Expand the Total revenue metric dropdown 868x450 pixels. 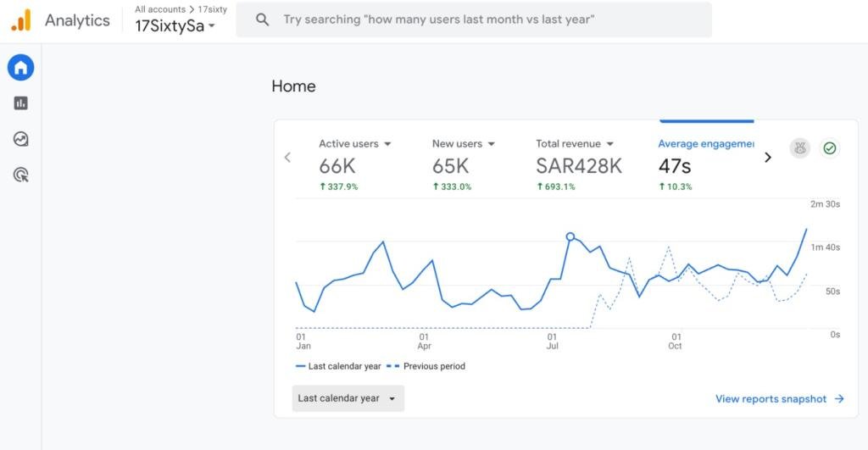pos(609,144)
